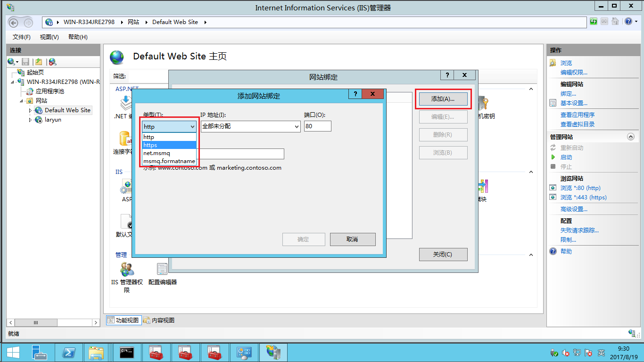The image size is (644, 362).
Task: Open 高级设置... link in actions pane
Action: click(x=574, y=209)
